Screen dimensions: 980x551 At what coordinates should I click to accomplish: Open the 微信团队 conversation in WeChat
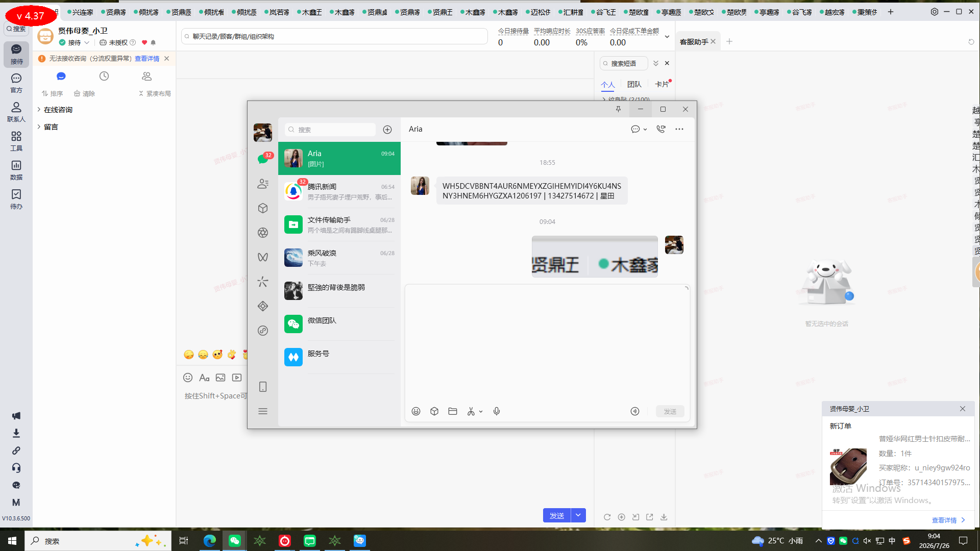click(x=339, y=324)
